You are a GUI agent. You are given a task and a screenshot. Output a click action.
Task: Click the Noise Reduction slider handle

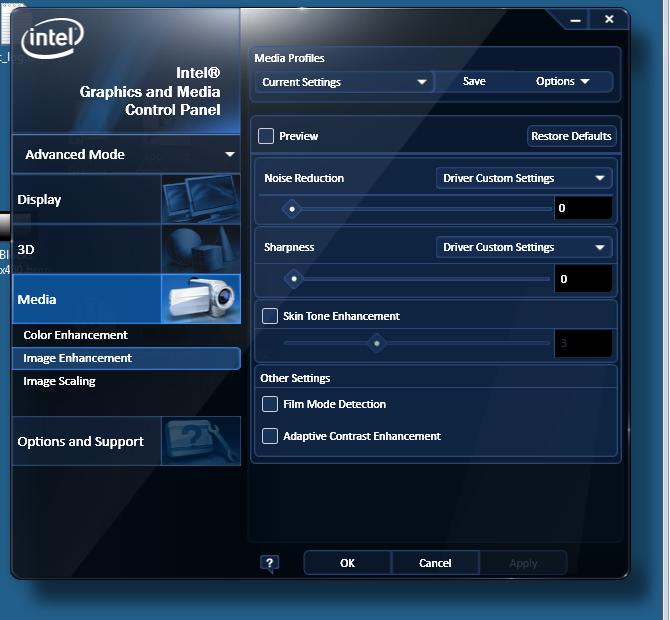point(292,209)
